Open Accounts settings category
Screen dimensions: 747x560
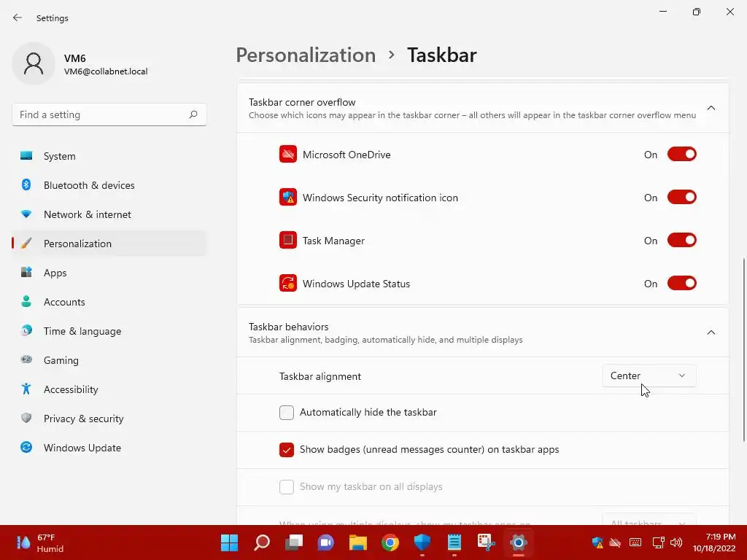[x=109, y=302]
